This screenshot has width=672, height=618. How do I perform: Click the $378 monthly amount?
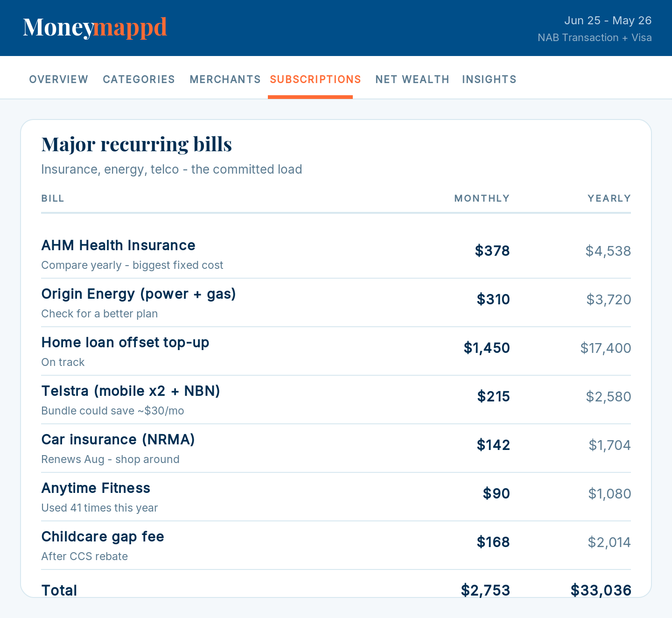(x=492, y=251)
